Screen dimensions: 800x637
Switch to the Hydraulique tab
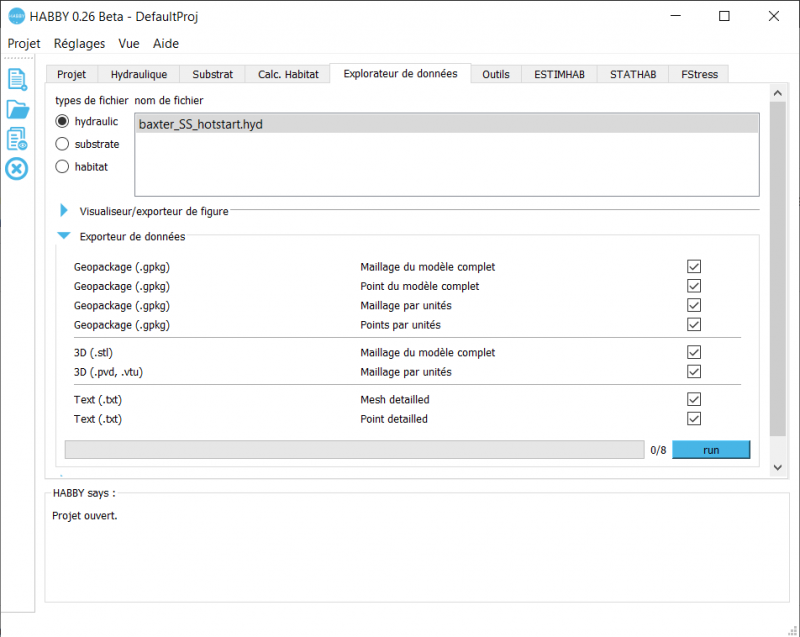point(138,73)
